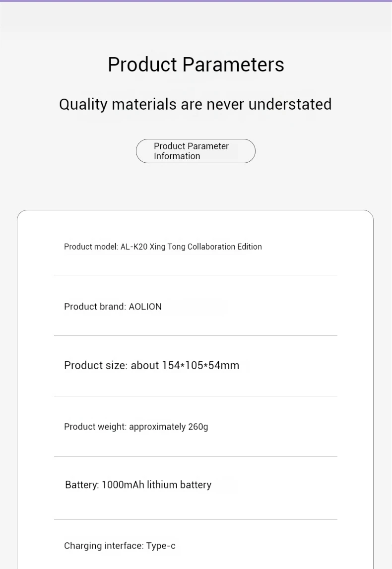The image size is (392, 569).
Task: Click the Product model label
Action: pos(91,247)
